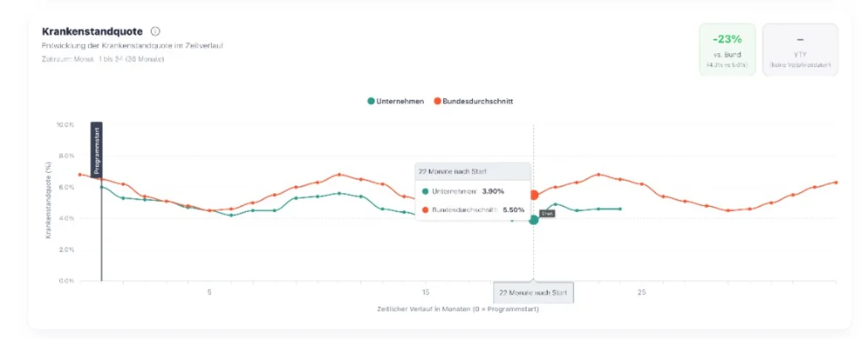Click the final orange data point at the right edge
Viewport: 868px width, 339px height.
pos(836,182)
